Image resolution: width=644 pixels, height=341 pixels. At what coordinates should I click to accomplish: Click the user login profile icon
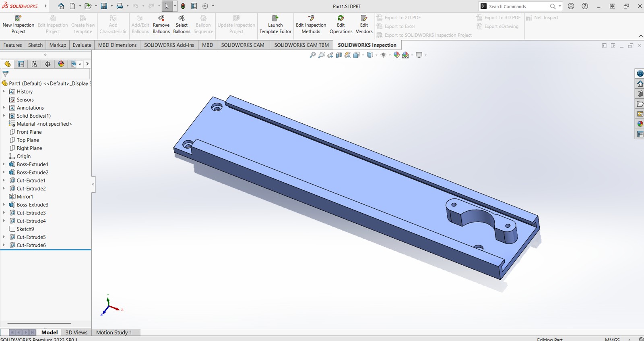click(571, 6)
